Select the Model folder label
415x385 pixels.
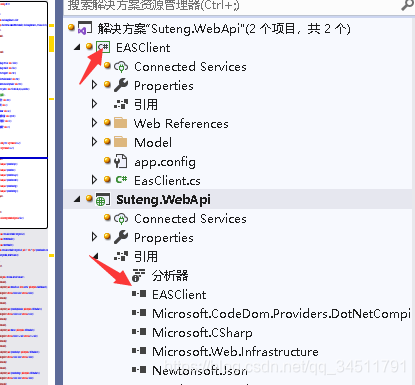pyautogui.click(x=153, y=143)
